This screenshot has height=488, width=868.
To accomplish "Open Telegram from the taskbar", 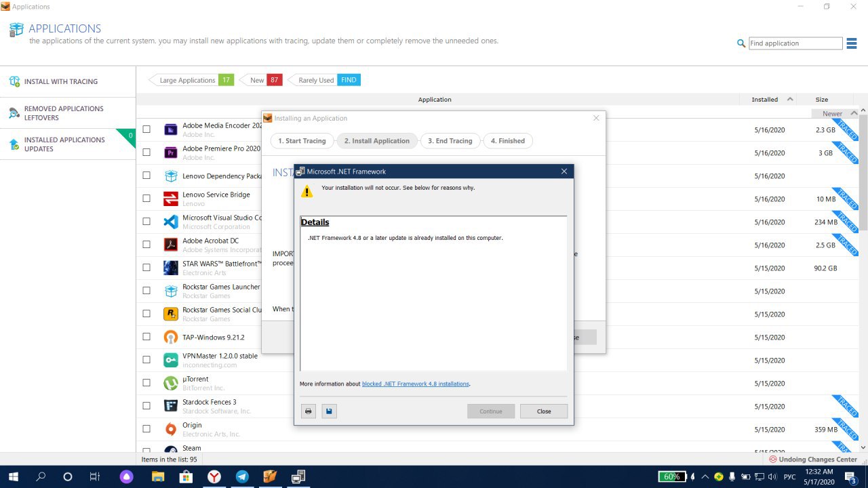I will click(242, 476).
